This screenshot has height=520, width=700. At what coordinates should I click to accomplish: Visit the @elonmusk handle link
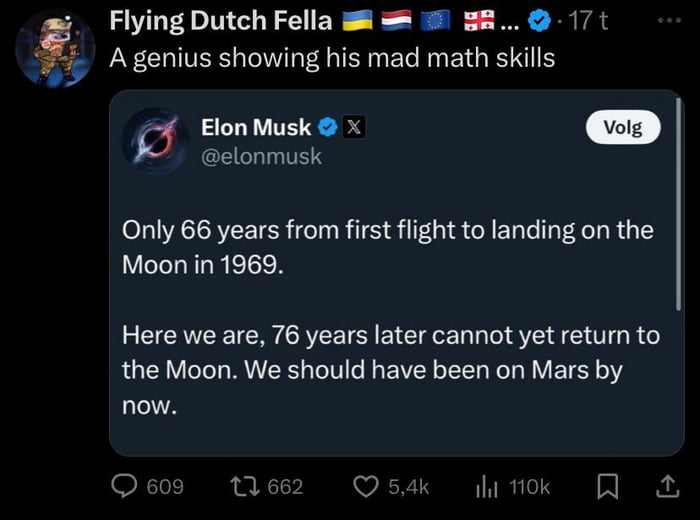(x=261, y=156)
